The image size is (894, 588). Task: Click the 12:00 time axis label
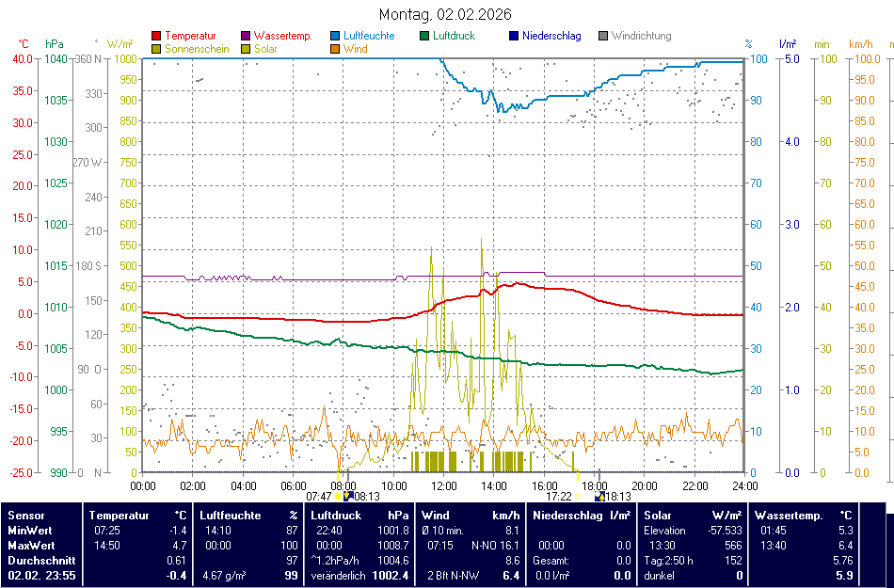click(x=443, y=486)
